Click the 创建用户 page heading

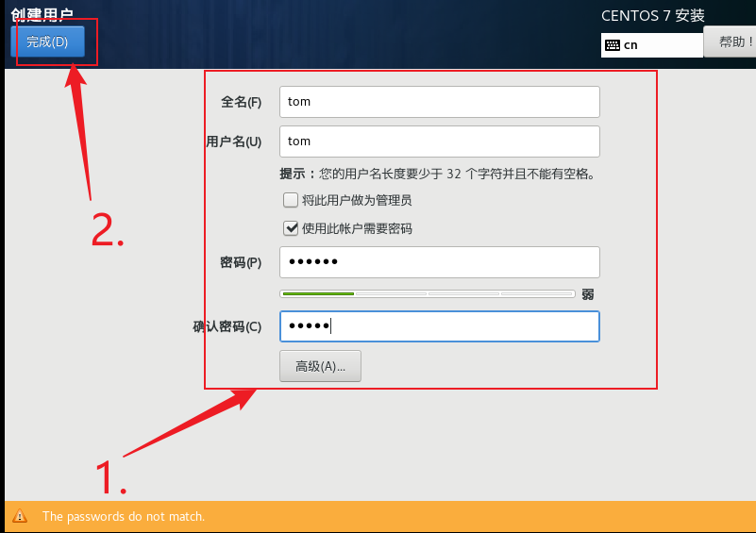[42, 14]
